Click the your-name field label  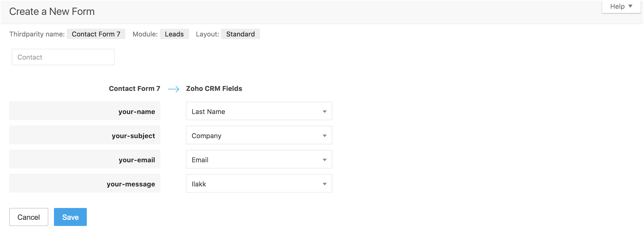coord(136,111)
